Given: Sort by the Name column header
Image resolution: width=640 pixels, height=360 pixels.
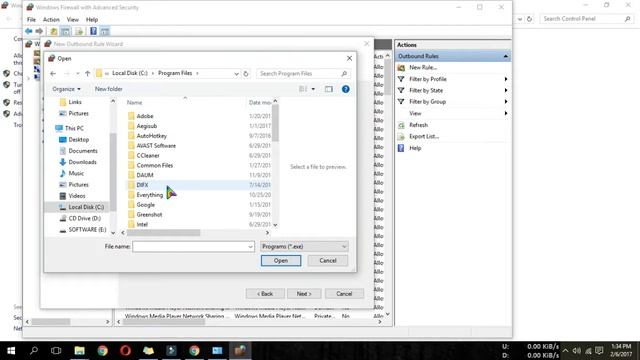Looking at the screenshot, I should [135, 102].
